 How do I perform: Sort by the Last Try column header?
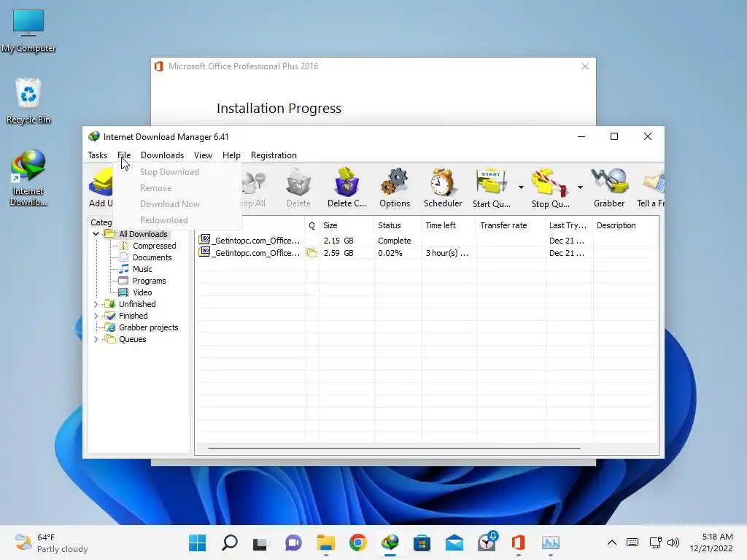(x=569, y=225)
